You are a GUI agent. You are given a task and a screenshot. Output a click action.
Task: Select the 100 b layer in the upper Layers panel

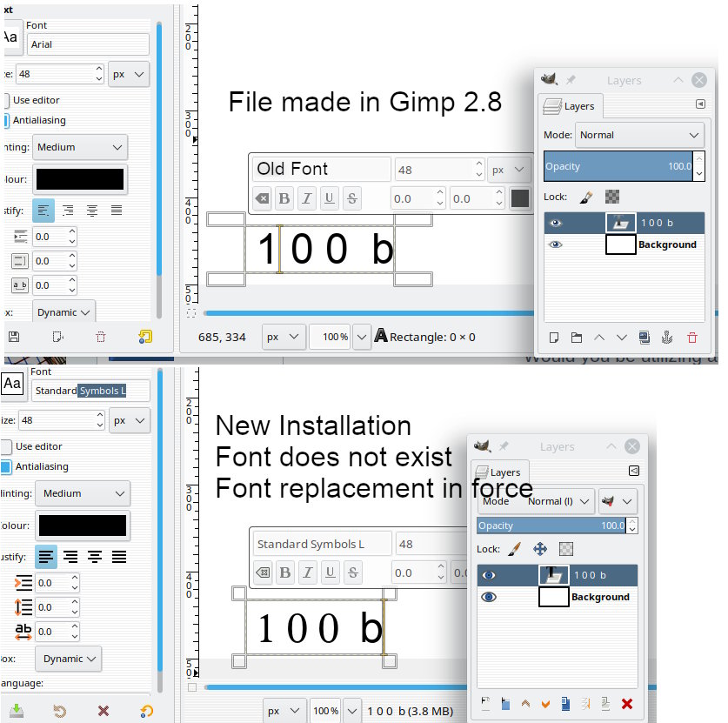click(624, 223)
